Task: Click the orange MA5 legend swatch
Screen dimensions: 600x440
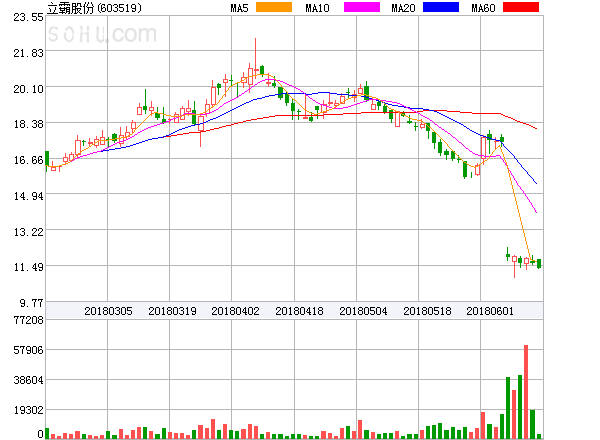Action: pyautogui.click(x=274, y=7)
